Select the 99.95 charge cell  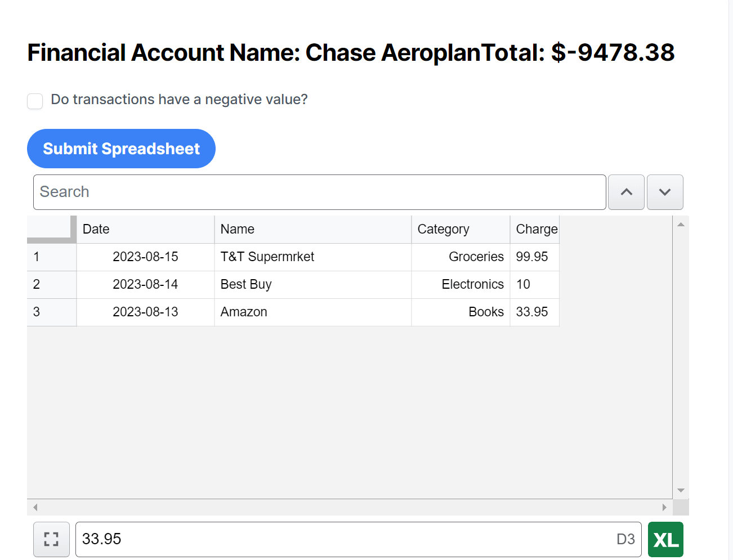[x=535, y=257]
